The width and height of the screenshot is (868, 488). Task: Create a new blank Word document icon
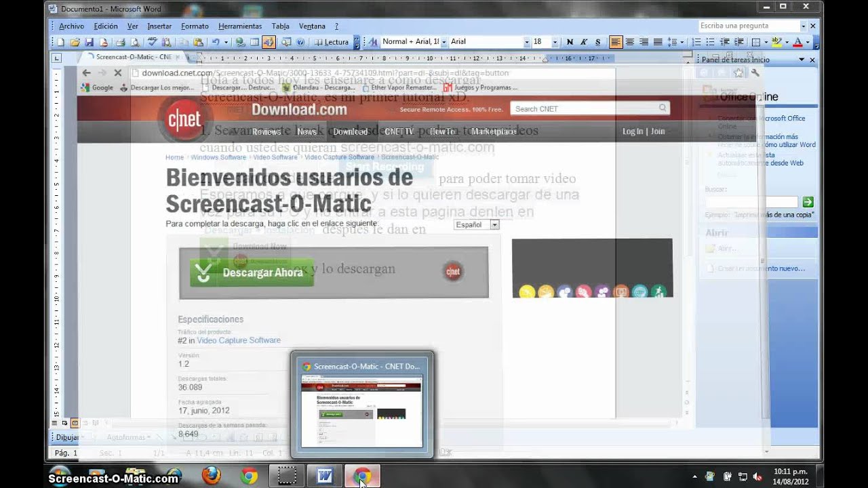[x=60, y=42]
